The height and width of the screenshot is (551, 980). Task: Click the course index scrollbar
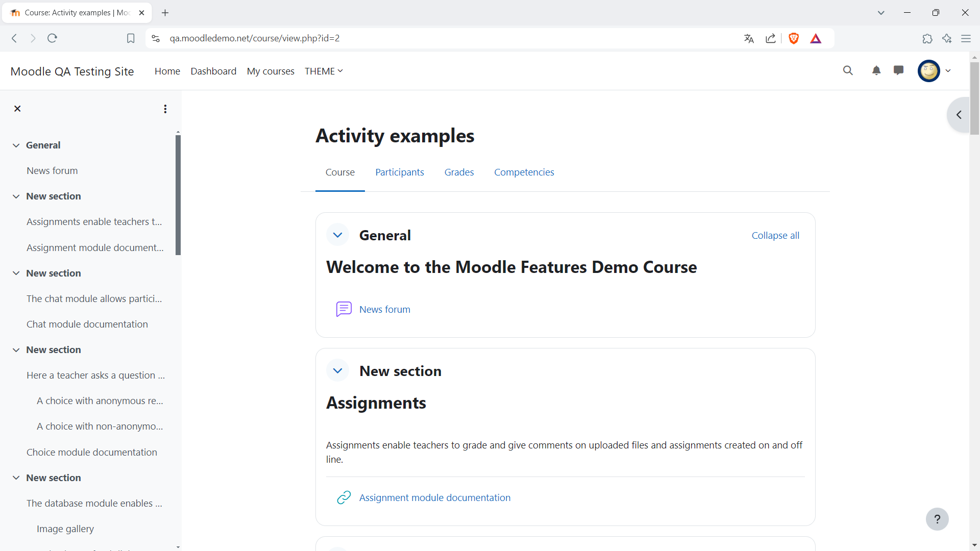pyautogui.click(x=178, y=194)
